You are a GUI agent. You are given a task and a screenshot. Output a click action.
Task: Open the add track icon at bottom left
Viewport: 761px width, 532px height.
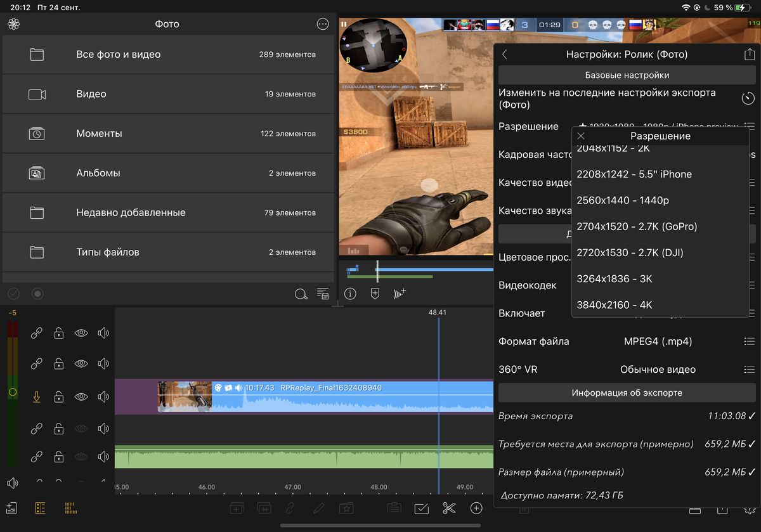click(11, 509)
